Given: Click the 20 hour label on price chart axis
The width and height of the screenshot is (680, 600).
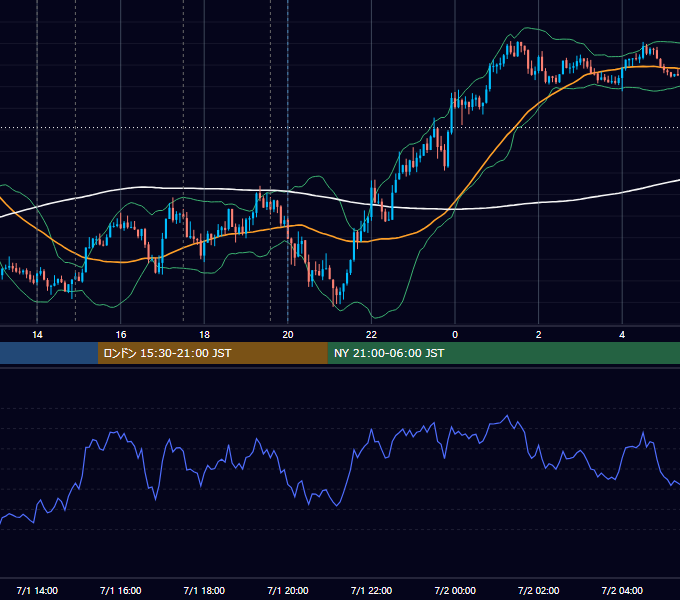Looking at the screenshot, I should pyautogui.click(x=288, y=335).
